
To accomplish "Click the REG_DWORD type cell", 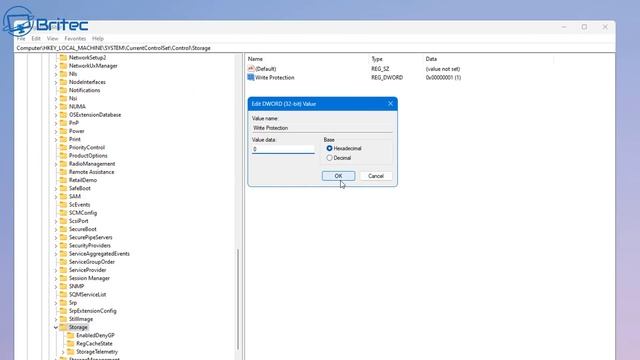I will click(x=387, y=77).
